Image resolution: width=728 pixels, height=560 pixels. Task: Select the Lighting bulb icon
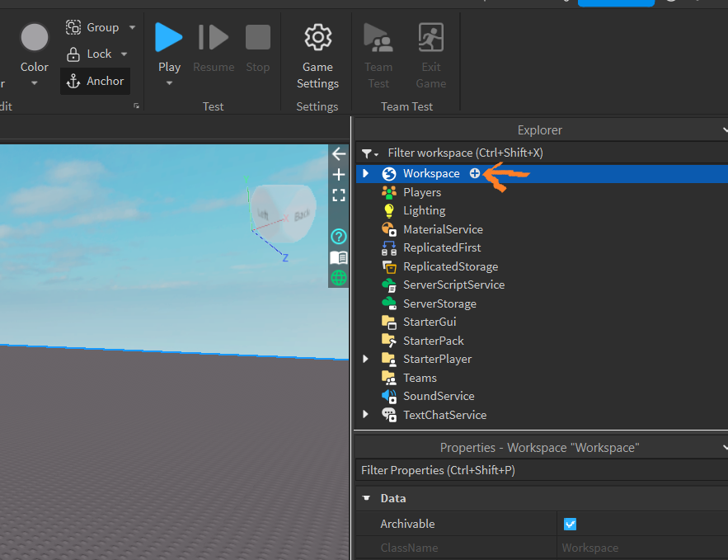(389, 211)
